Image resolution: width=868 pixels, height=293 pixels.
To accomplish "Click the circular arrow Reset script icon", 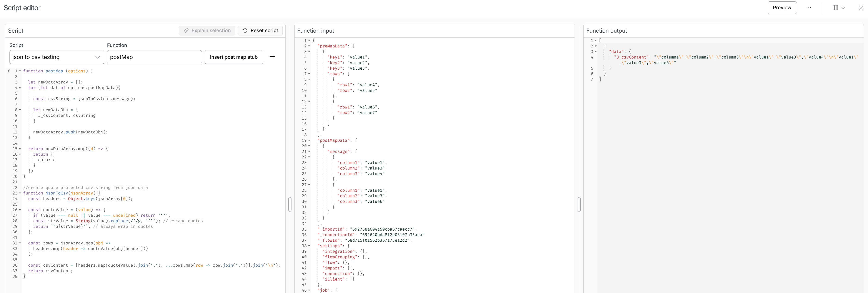I will (x=245, y=31).
